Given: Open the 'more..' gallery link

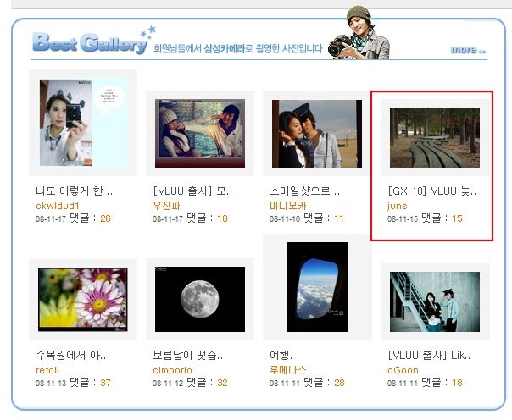Looking at the screenshot, I should 468,50.
